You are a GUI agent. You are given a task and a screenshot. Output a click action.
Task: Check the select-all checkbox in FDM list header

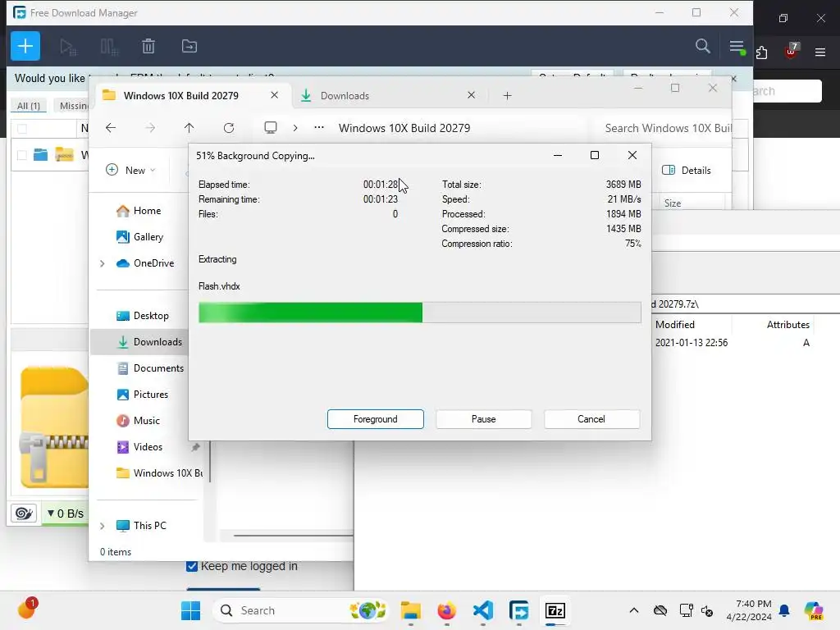click(x=22, y=129)
